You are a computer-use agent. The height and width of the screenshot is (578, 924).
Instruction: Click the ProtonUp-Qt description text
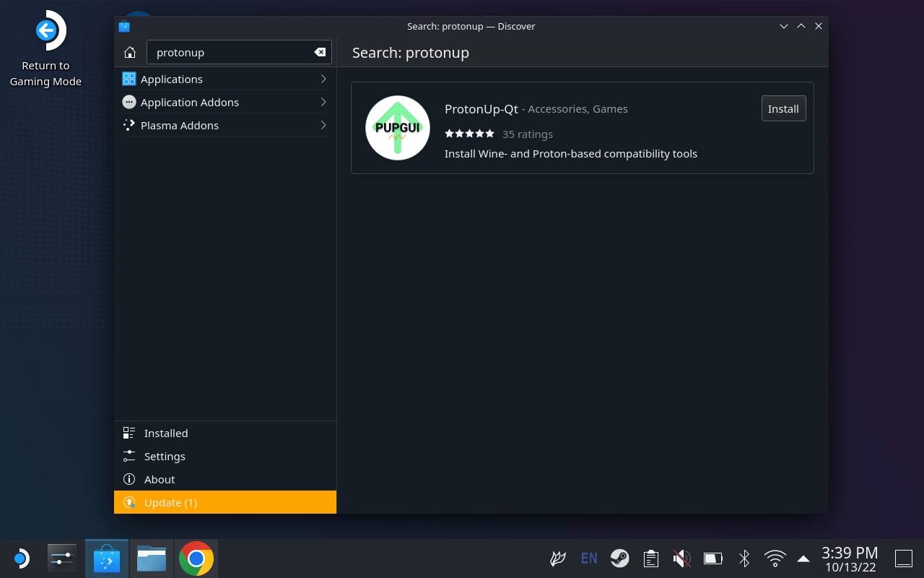(571, 153)
